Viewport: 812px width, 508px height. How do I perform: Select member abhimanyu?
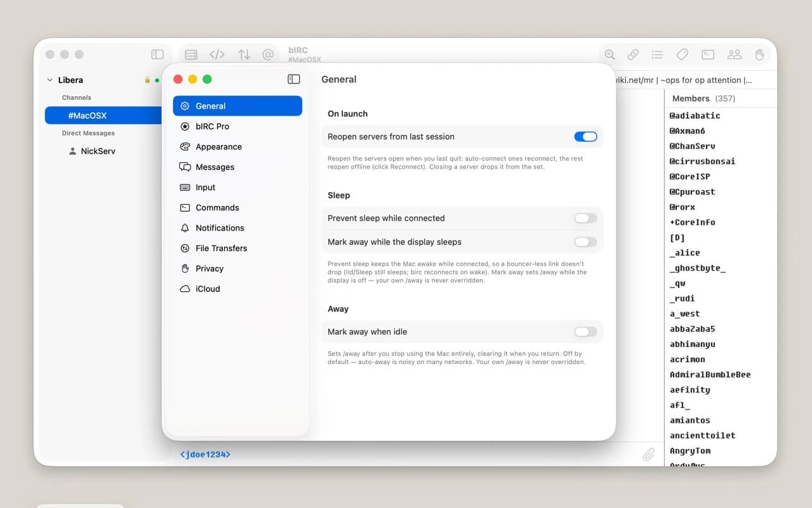[692, 344]
